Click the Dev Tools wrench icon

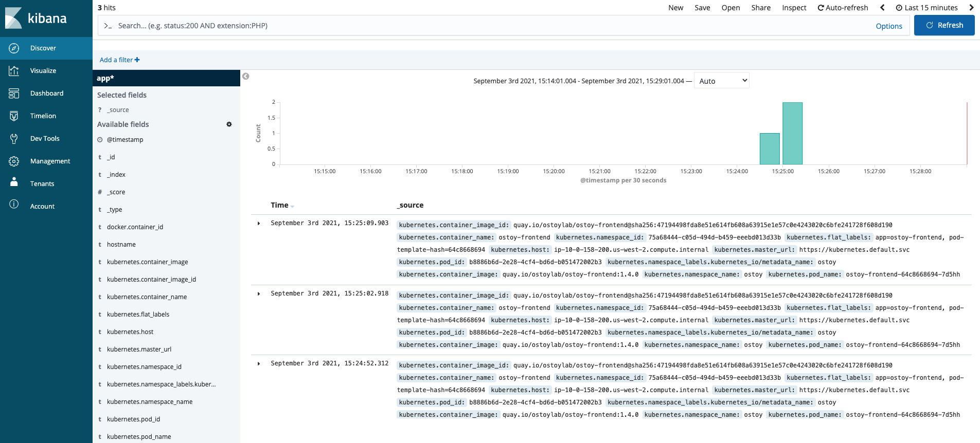click(14, 139)
